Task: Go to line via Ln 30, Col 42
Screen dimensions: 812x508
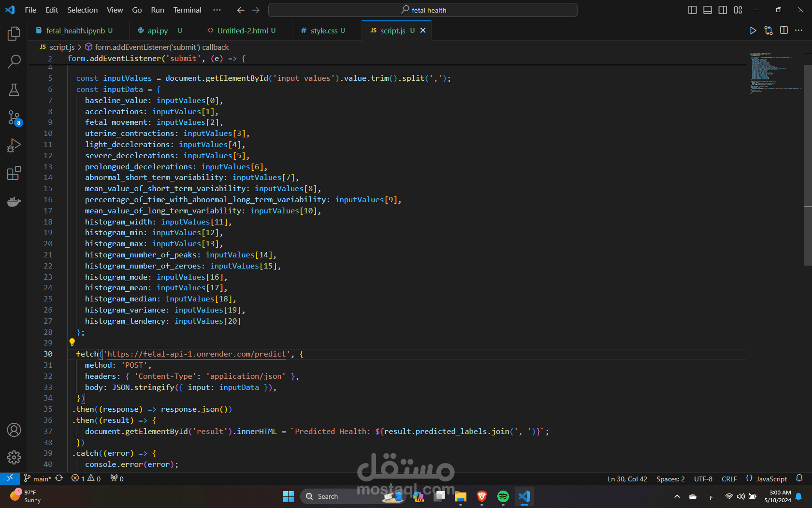Action: pyautogui.click(x=627, y=478)
